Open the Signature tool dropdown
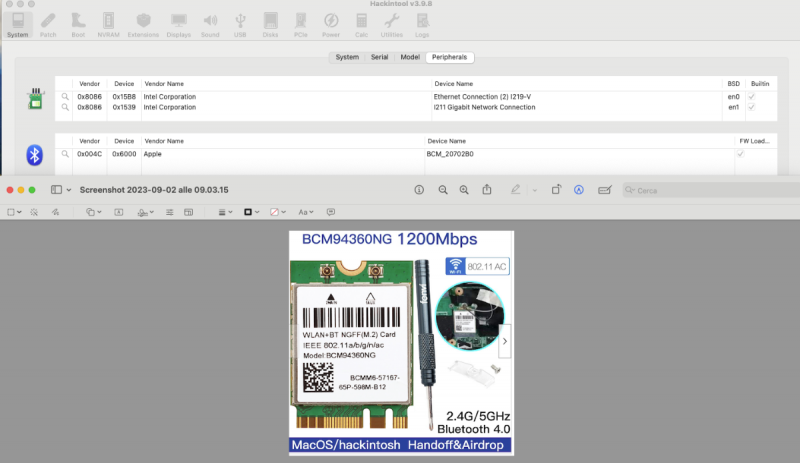The image size is (800, 463). (x=145, y=212)
